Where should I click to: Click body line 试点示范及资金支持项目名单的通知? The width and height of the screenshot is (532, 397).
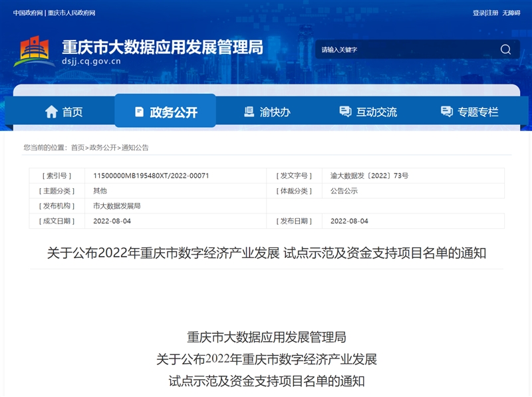(267, 381)
